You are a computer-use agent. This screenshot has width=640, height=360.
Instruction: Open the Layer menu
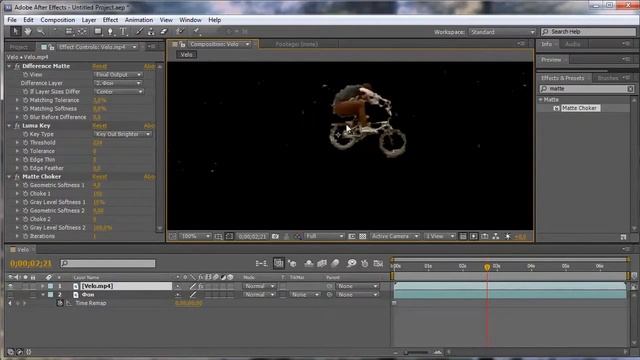[x=89, y=20]
